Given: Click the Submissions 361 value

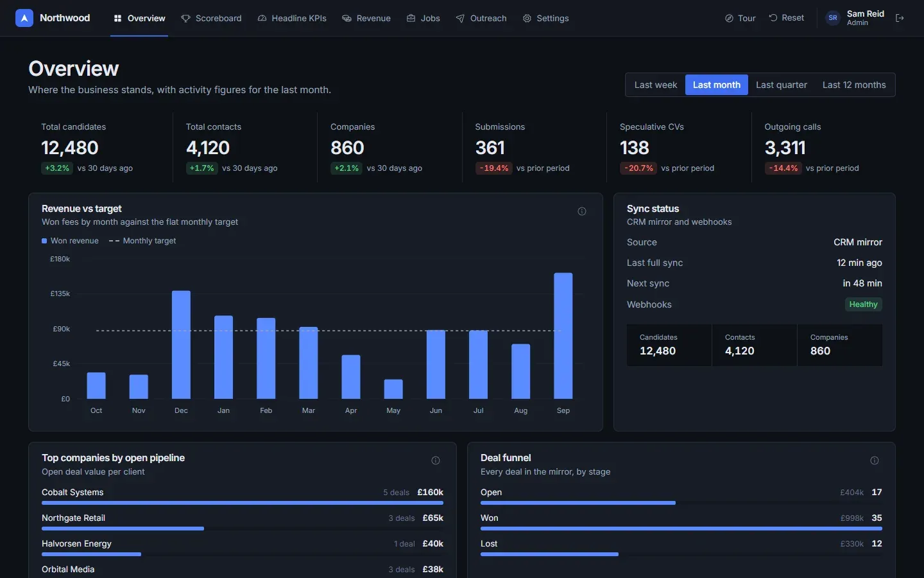Looking at the screenshot, I should (x=490, y=148).
